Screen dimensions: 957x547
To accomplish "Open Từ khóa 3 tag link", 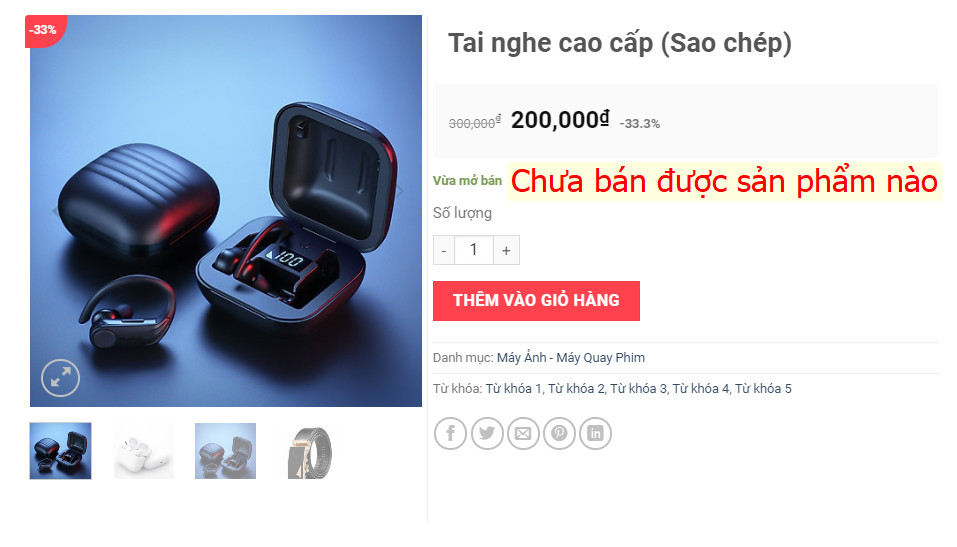I will (x=638, y=389).
